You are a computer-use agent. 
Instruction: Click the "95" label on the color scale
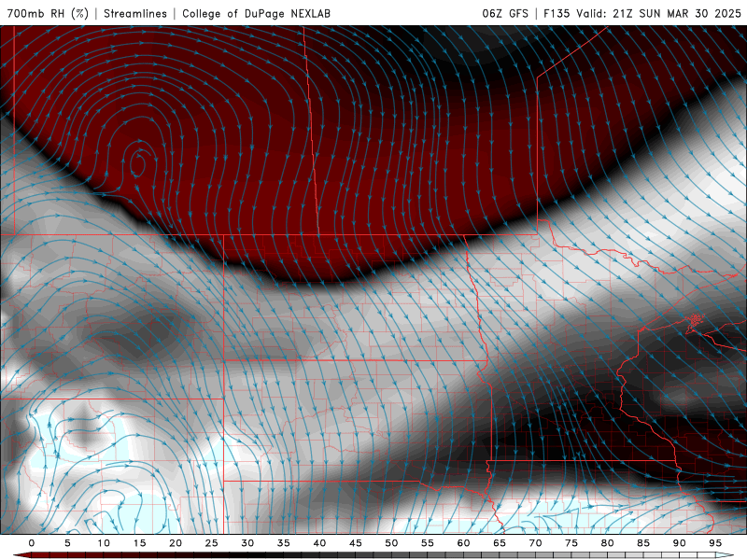[715, 543]
